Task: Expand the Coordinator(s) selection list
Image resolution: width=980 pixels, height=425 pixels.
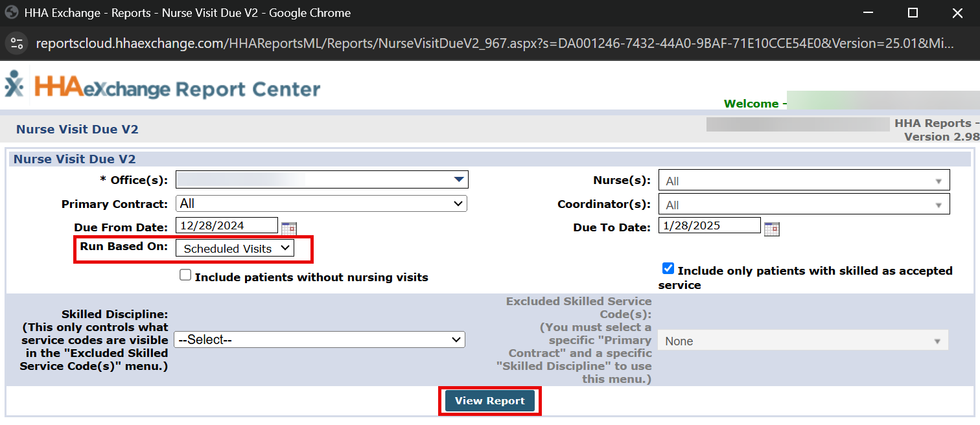Action: (x=804, y=205)
